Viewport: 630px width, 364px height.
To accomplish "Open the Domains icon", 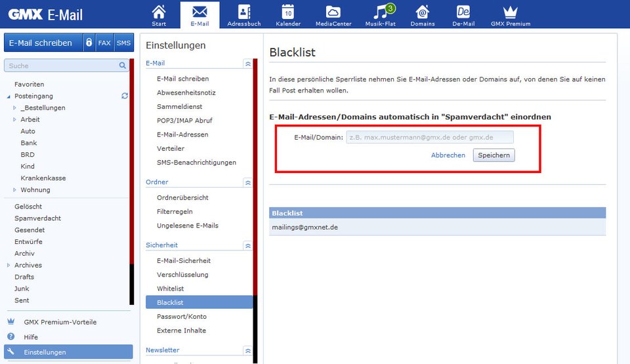I will point(422,12).
